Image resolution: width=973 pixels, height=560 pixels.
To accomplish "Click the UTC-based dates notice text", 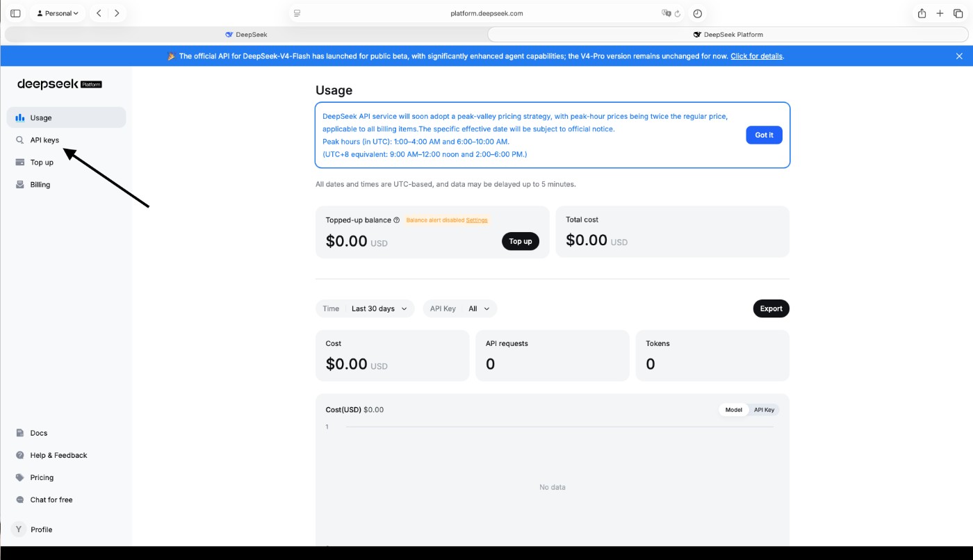I will click(x=445, y=184).
